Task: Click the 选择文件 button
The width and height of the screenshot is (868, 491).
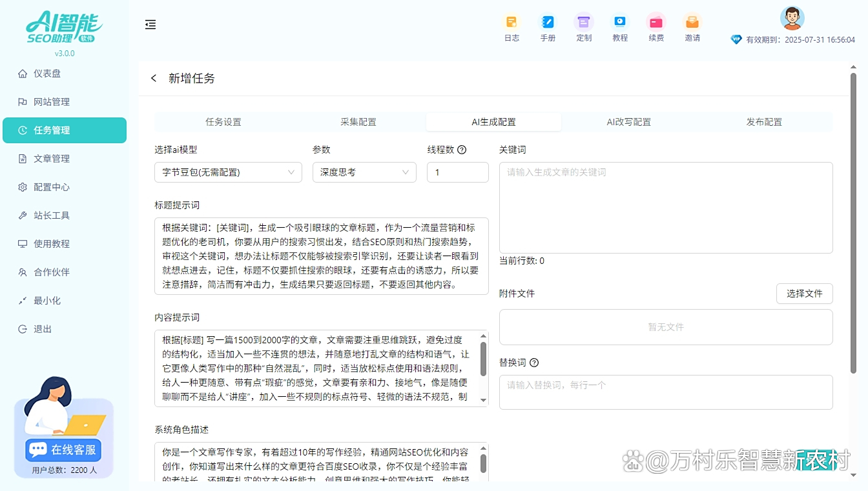Action: [x=804, y=294]
